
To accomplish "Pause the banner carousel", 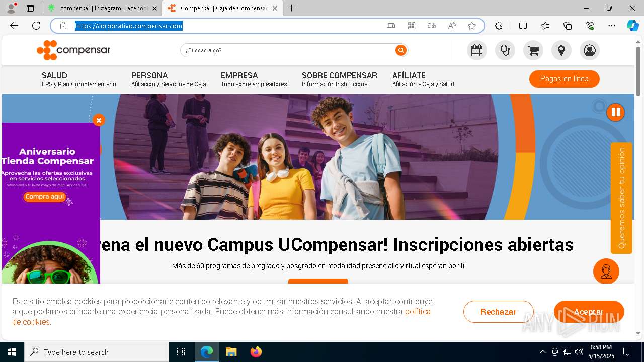I will coord(615,112).
